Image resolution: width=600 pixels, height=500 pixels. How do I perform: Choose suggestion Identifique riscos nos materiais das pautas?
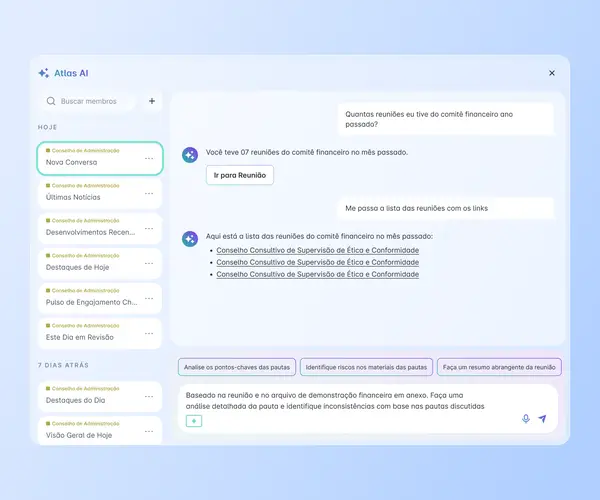click(x=366, y=367)
